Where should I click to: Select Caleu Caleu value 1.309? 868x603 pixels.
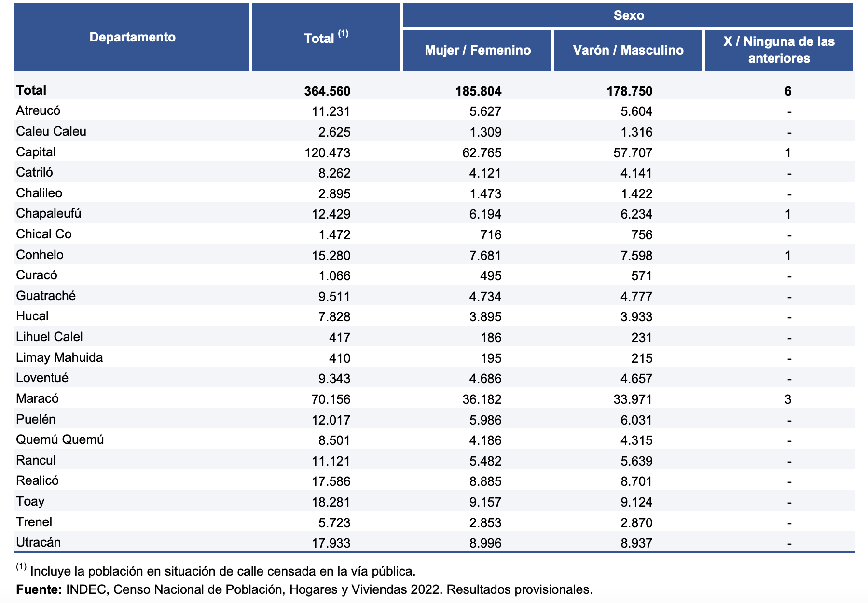coord(485,132)
